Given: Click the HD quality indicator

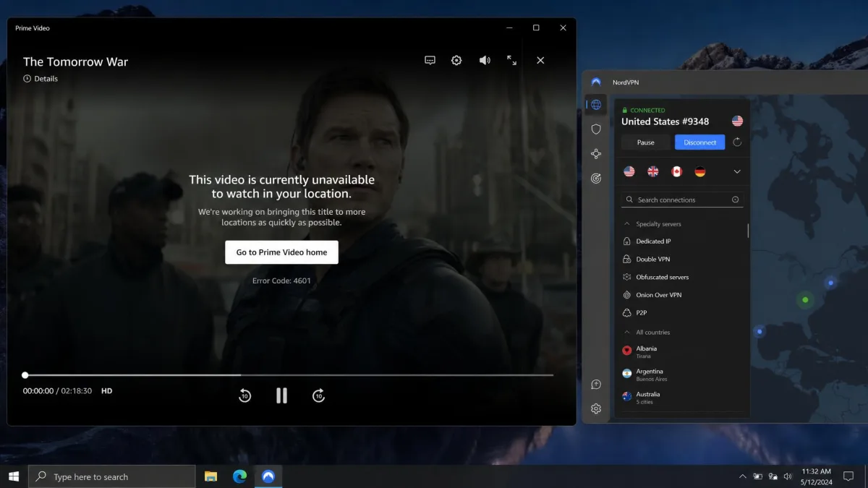Looking at the screenshot, I should 106,391.
